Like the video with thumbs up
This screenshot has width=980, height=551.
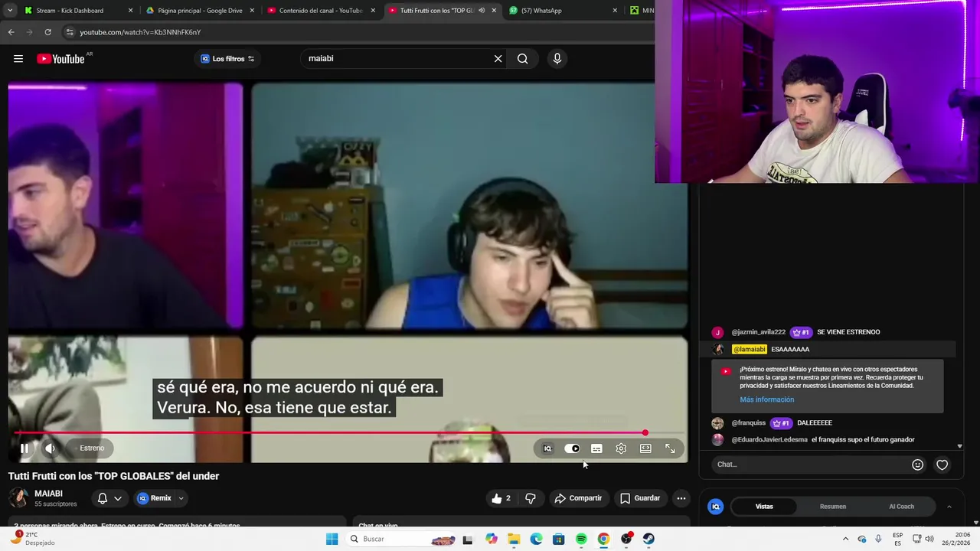(x=501, y=498)
